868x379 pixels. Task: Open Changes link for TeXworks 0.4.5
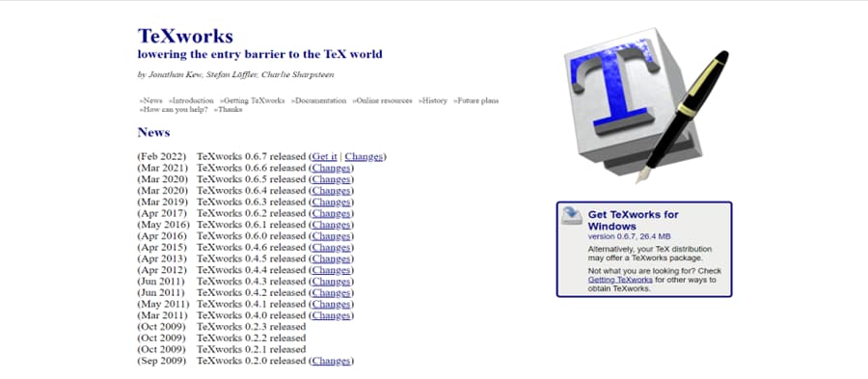[x=331, y=258]
